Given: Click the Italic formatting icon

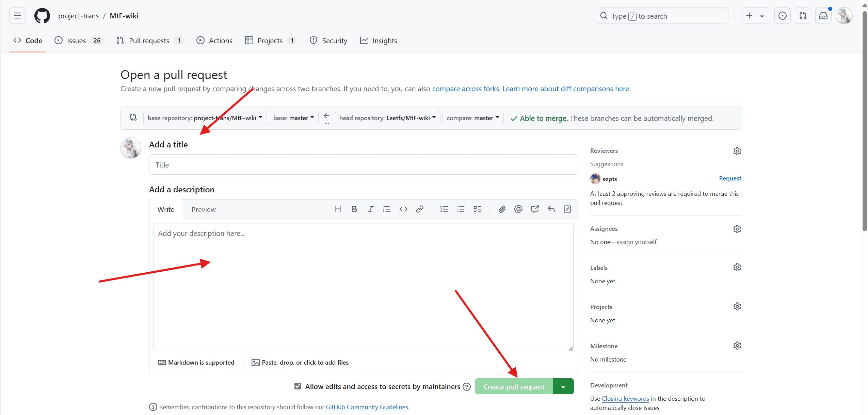Looking at the screenshot, I should 370,209.
